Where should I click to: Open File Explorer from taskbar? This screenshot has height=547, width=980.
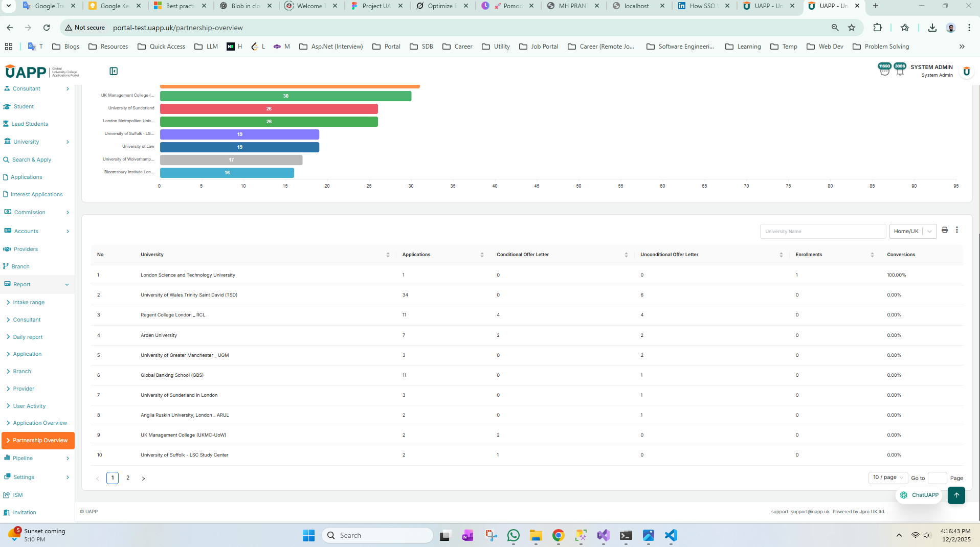536,535
